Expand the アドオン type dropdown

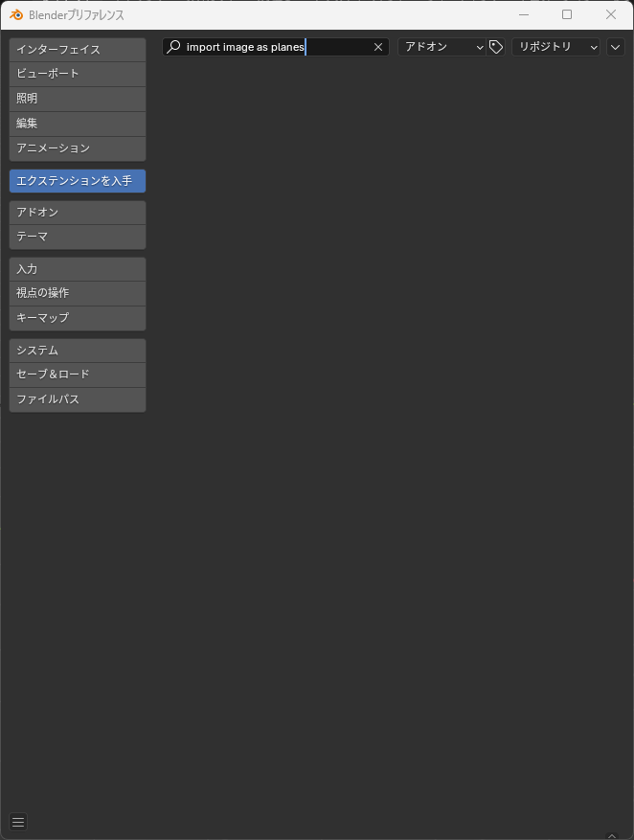tap(442, 47)
